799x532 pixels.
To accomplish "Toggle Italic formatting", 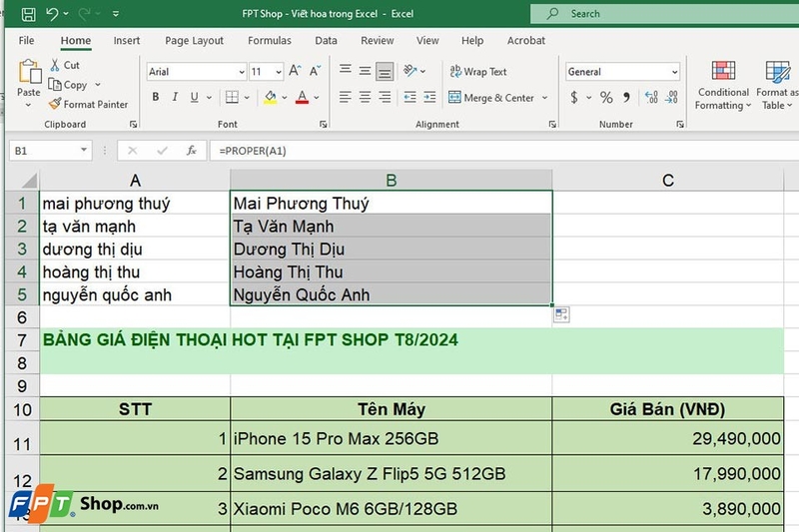I will point(175,97).
